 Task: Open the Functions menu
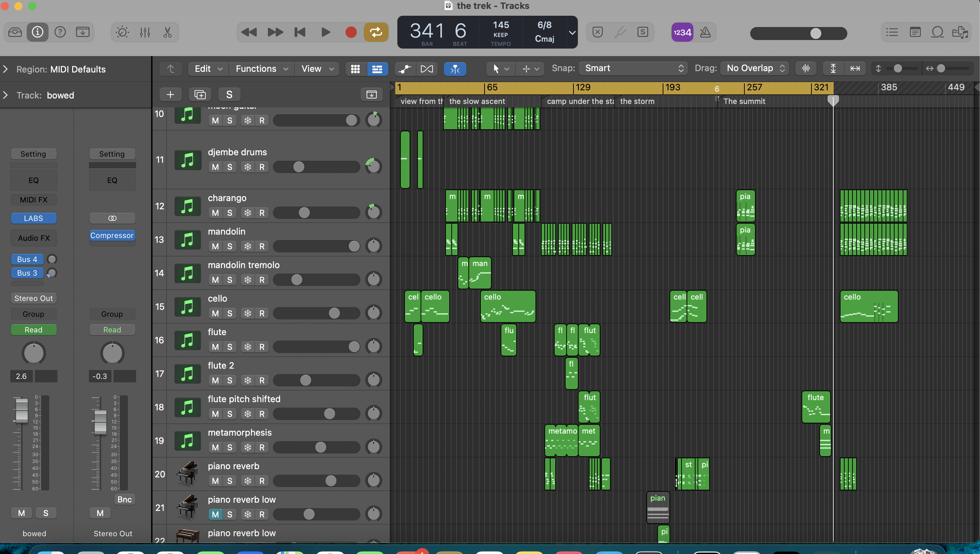coord(261,69)
